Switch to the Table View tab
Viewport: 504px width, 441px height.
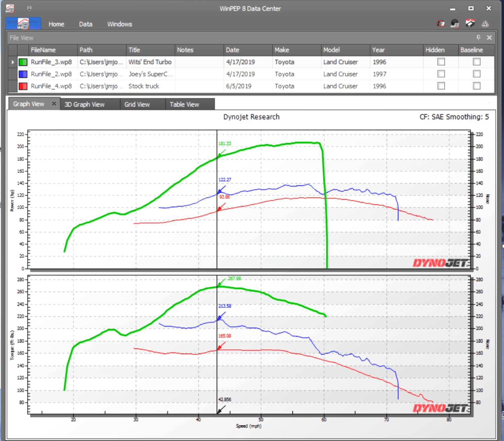(x=184, y=104)
